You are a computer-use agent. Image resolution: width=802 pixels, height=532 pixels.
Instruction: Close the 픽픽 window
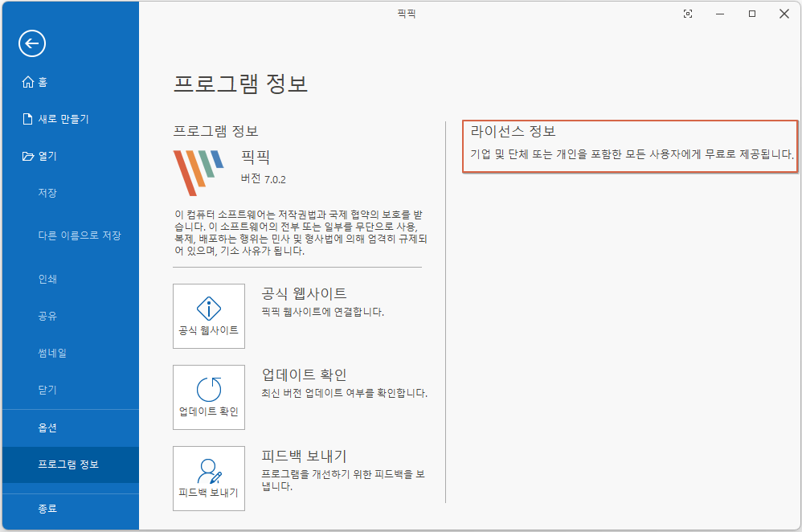[x=784, y=14]
